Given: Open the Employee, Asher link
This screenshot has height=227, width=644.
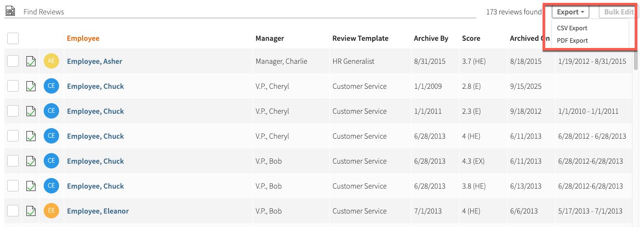Looking at the screenshot, I should pyautogui.click(x=95, y=61).
